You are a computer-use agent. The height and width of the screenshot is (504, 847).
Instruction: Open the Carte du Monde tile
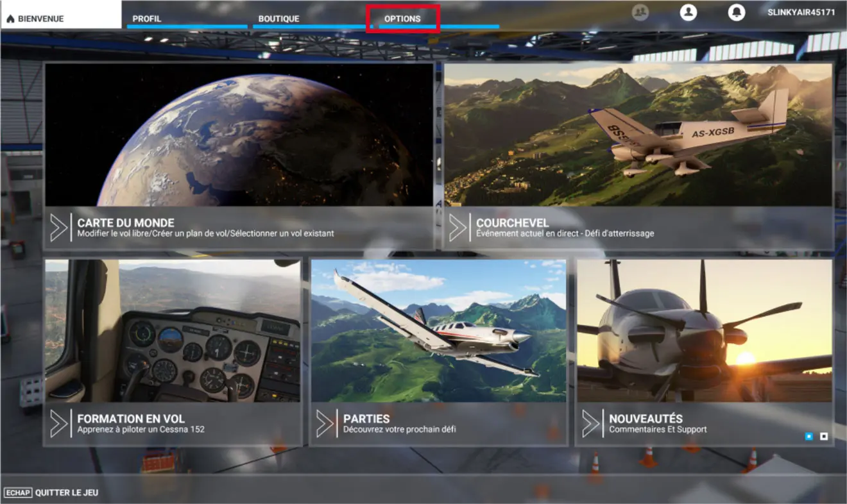click(x=239, y=156)
